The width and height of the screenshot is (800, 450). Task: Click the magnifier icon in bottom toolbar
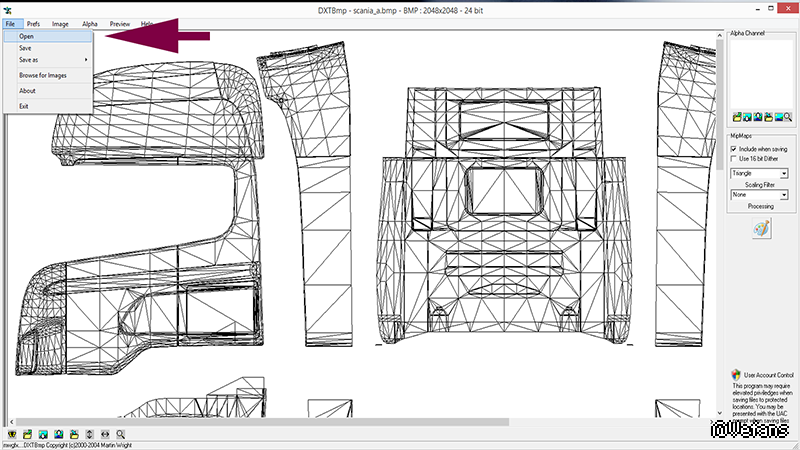tap(120, 435)
